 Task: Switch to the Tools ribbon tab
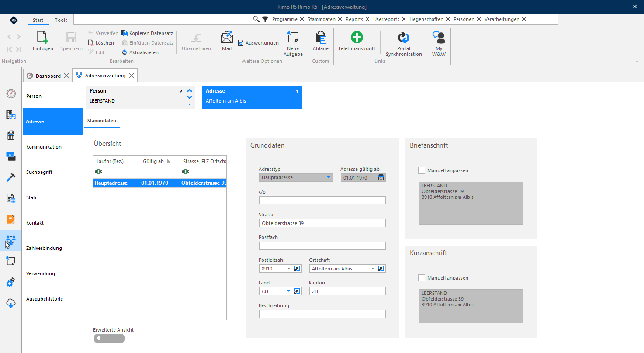click(x=61, y=20)
